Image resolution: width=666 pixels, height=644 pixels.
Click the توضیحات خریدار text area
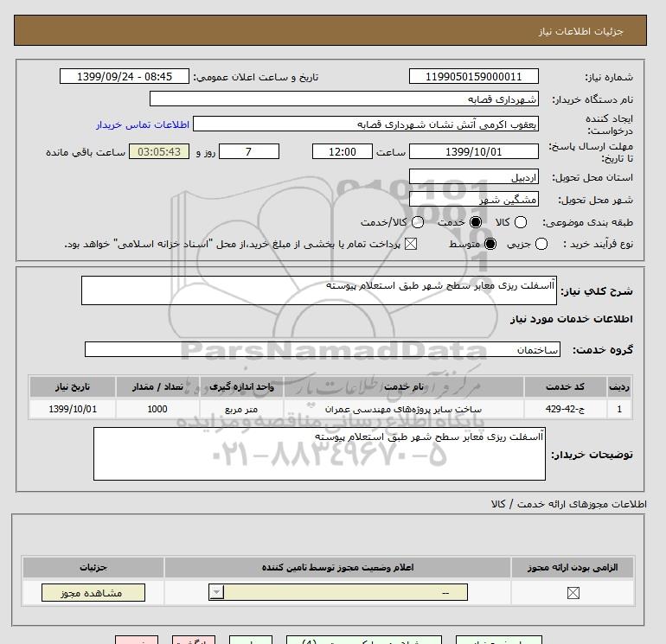point(319,454)
